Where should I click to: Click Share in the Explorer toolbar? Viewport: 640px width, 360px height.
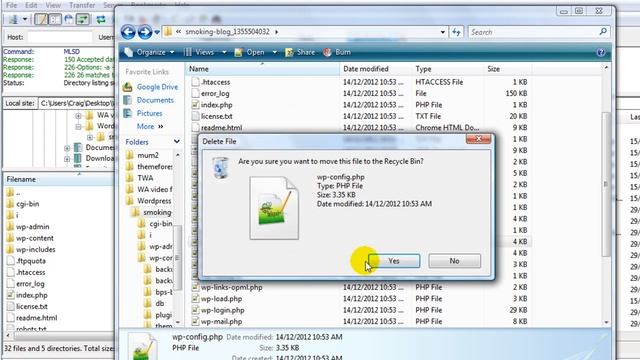click(300, 52)
